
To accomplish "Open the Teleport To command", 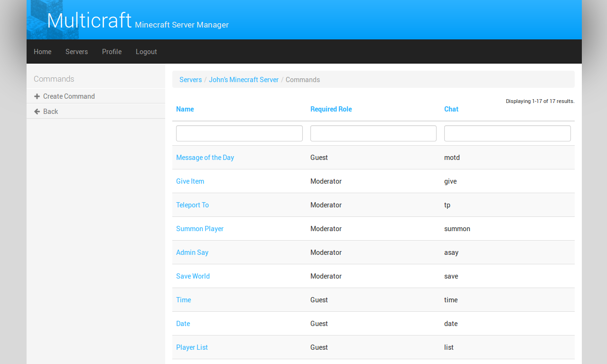I will point(193,205).
